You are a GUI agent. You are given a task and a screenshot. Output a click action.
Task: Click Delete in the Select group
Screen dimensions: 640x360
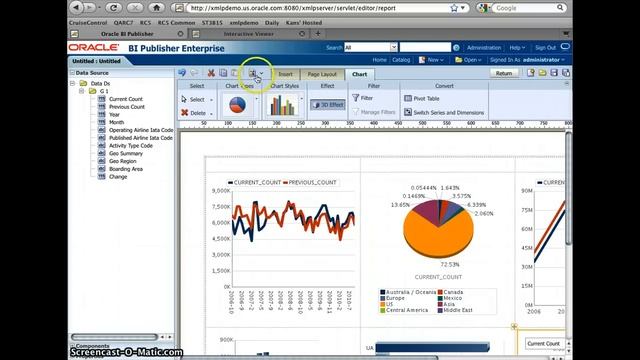click(x=194, y=113)
